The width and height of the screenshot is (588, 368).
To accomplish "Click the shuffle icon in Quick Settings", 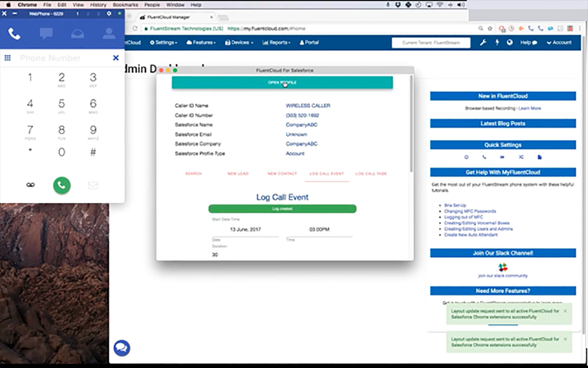I will tap(521, 157).
